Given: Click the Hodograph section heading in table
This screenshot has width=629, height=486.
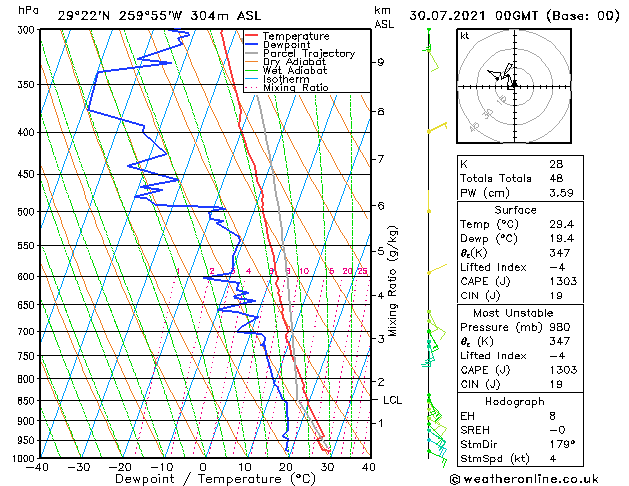Looking at the screenshot, I should (515, 401).
